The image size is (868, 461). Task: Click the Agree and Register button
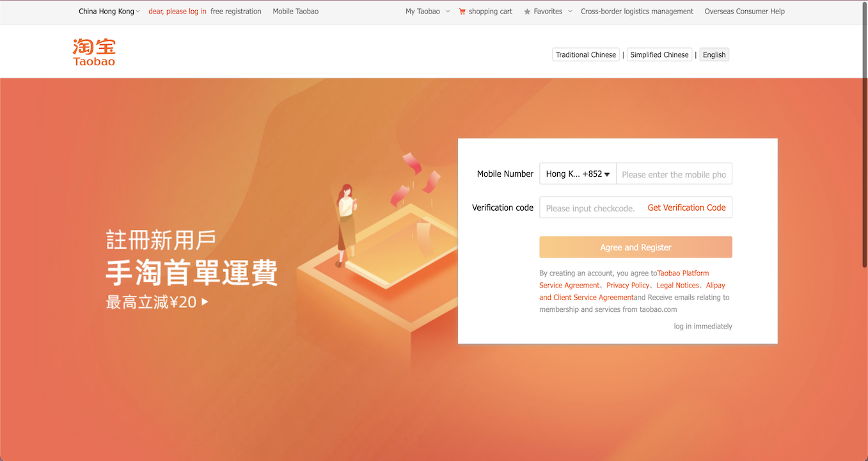[x=636, y=247]
